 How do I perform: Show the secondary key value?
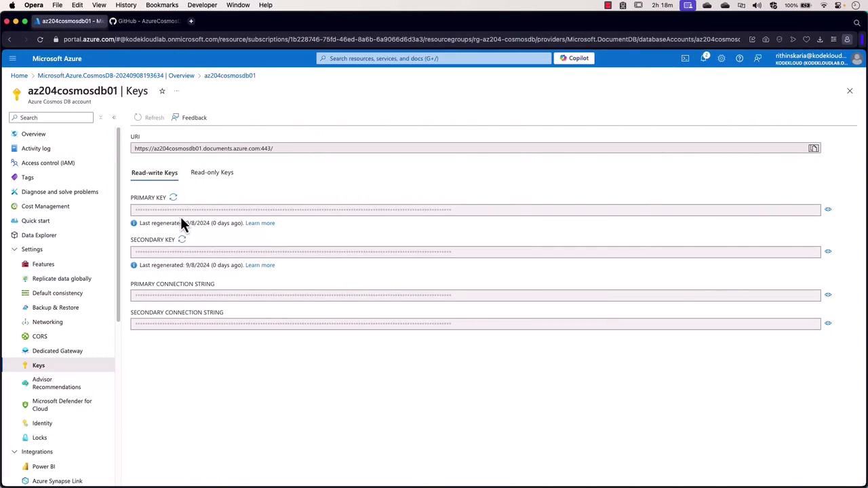pos(828,251)
